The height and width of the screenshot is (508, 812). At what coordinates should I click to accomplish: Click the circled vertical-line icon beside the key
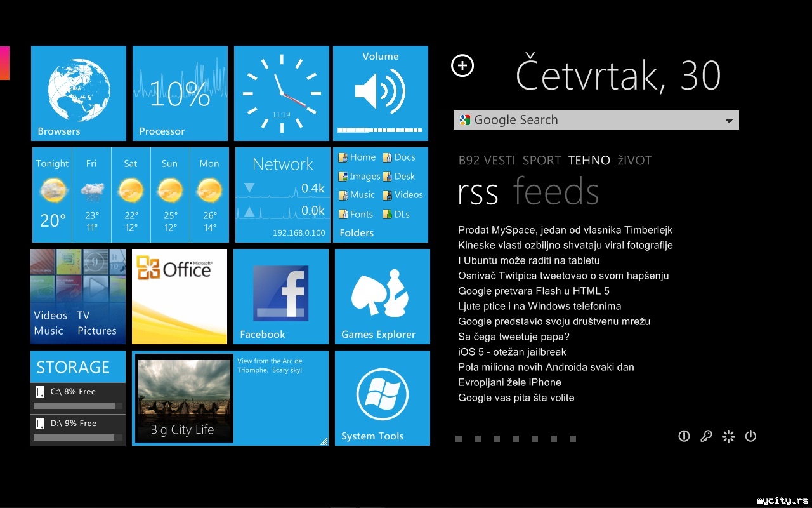click(684, 436)
